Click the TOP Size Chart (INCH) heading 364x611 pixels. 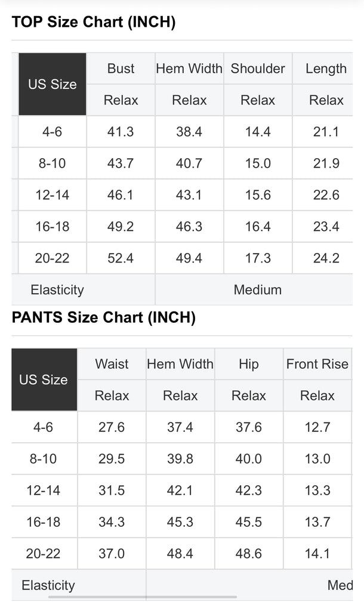tap(94, 22)
